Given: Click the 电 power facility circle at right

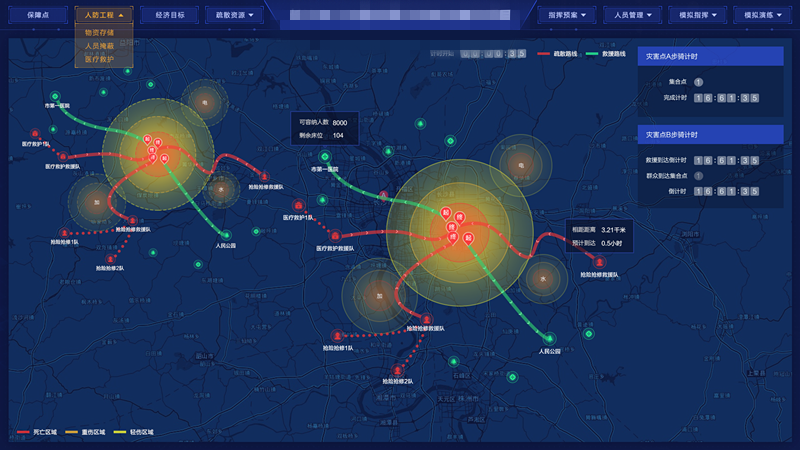Looking at the screenshot, I should click(x=520, y=161).
